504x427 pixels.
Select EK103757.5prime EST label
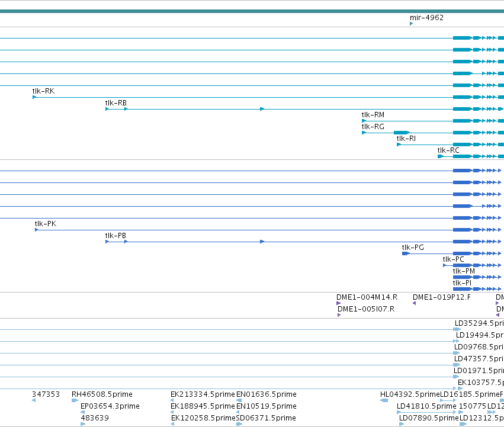[x=481, y=383]
